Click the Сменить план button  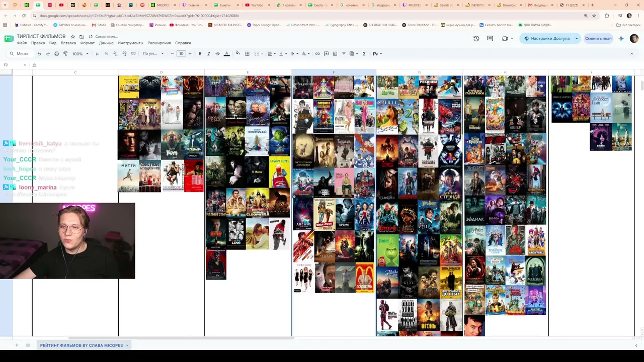(x=598, y=39)
